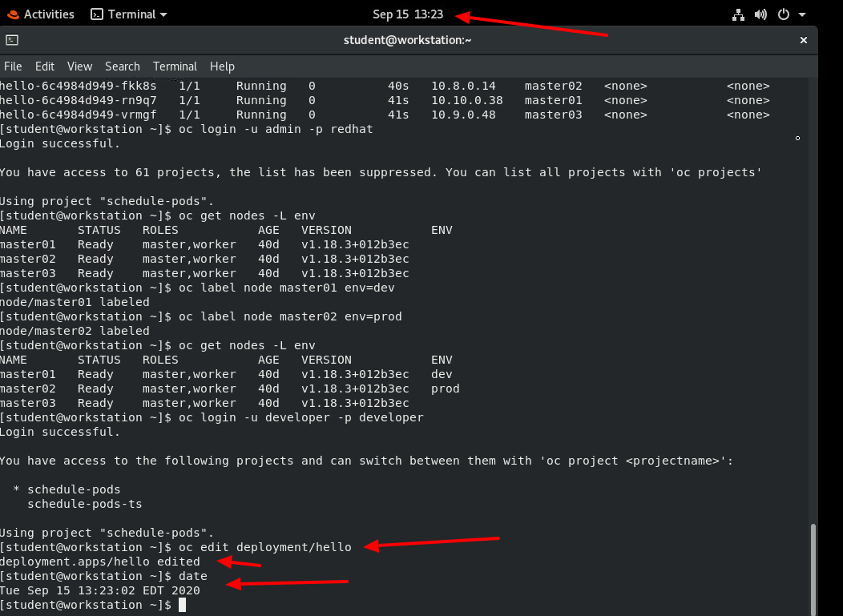Screen dimensions: 843x616
Task: Click the cursor at the last prompt
Action: [183, 605]
